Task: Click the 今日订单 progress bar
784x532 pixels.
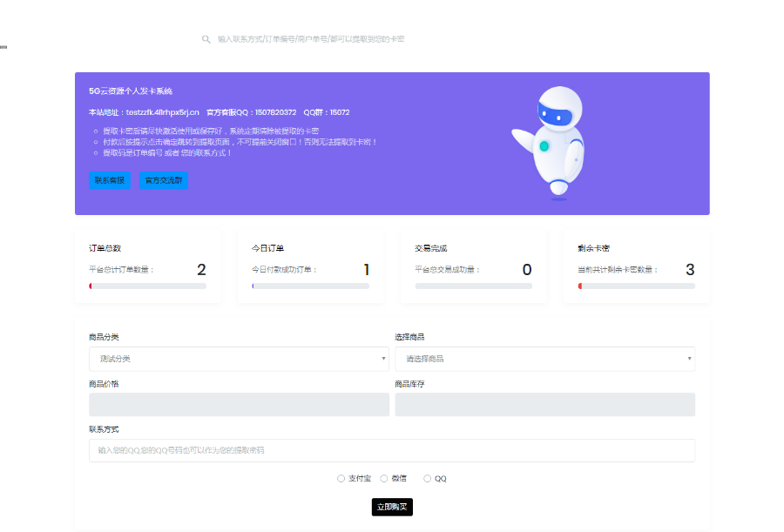Action: click(309, 286)
